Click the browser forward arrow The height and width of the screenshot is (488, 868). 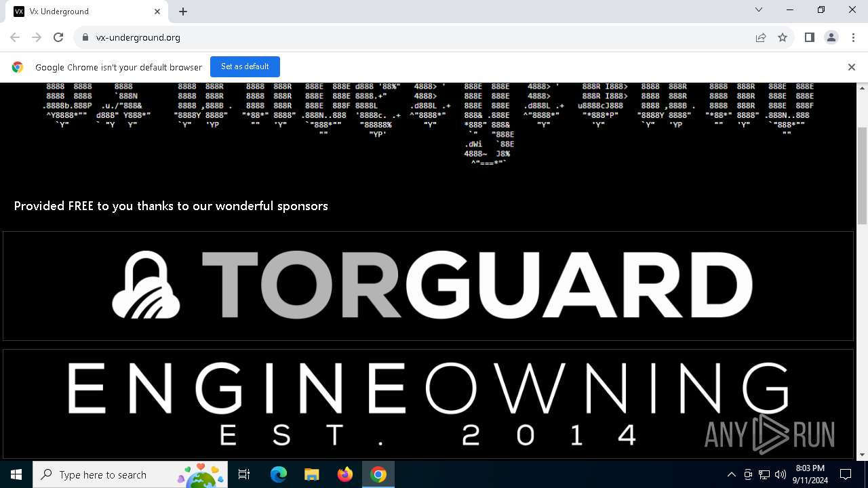[x=37, y=37]
